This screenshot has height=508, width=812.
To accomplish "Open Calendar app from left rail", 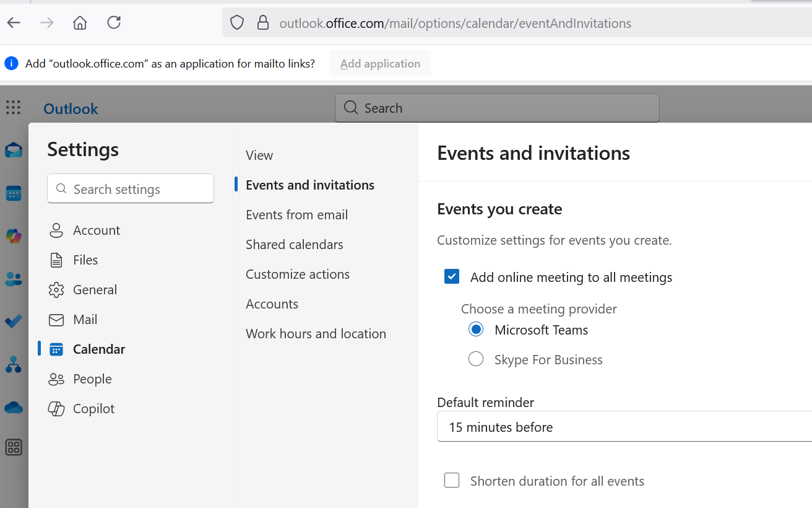I will [x=14, y=193].
